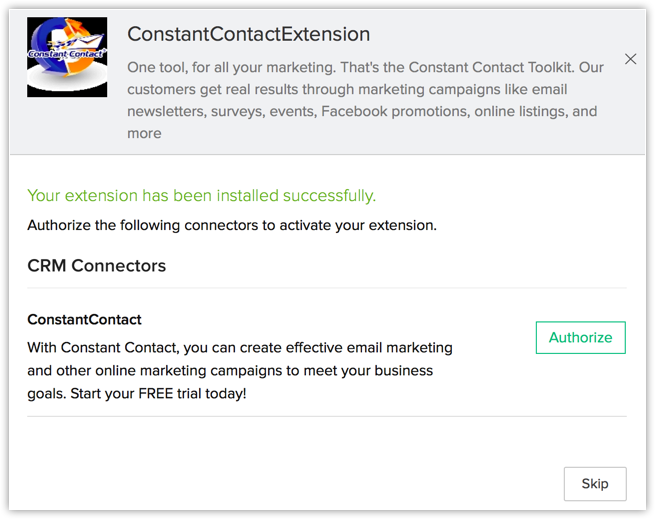Click the Constant Contact logo icon
The image size is (655, 519).
point(66,58)
